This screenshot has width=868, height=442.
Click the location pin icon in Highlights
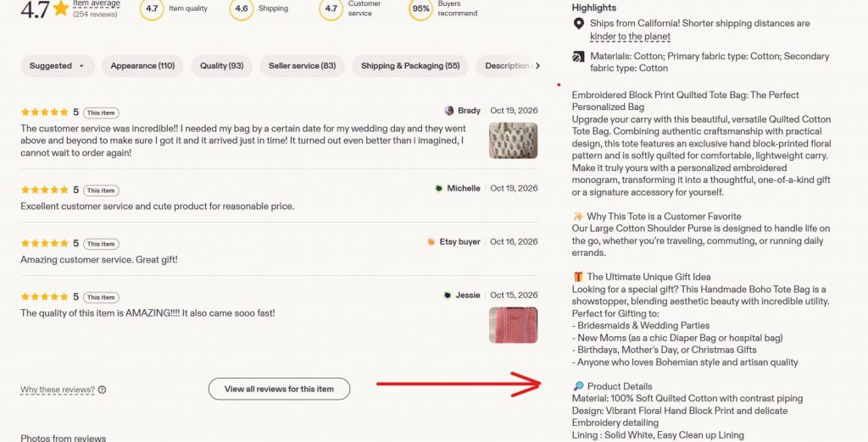(x=578, y=23)
